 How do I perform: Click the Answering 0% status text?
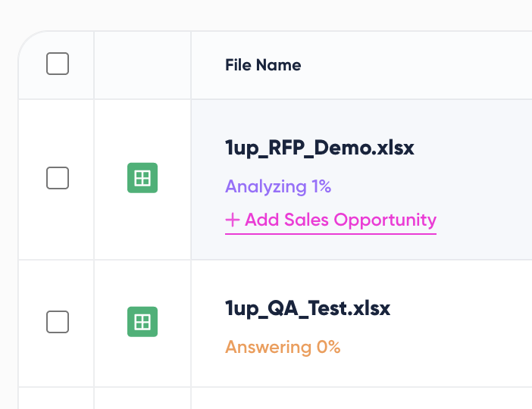(x=283, y=347)
